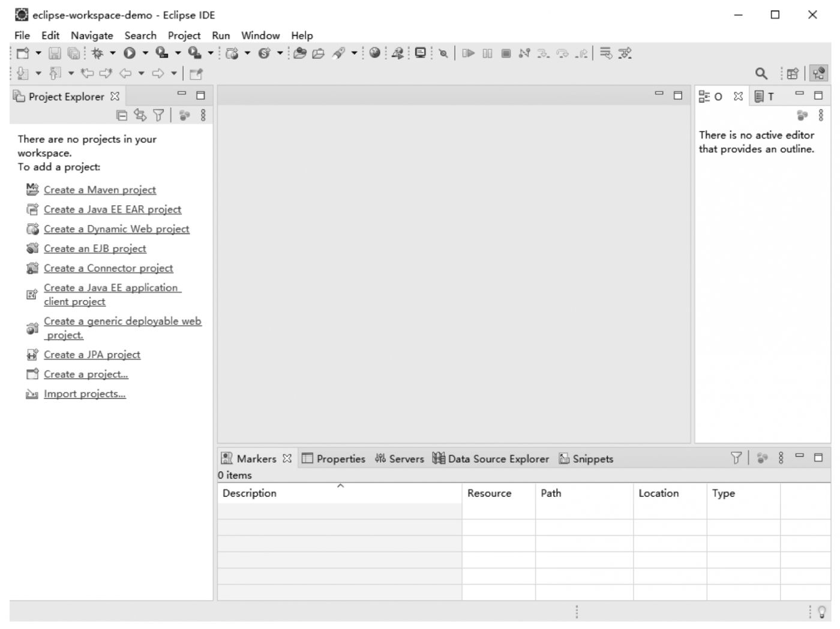Click the Disconnect debug icon

pyautogui.click(x=524, y=53)
